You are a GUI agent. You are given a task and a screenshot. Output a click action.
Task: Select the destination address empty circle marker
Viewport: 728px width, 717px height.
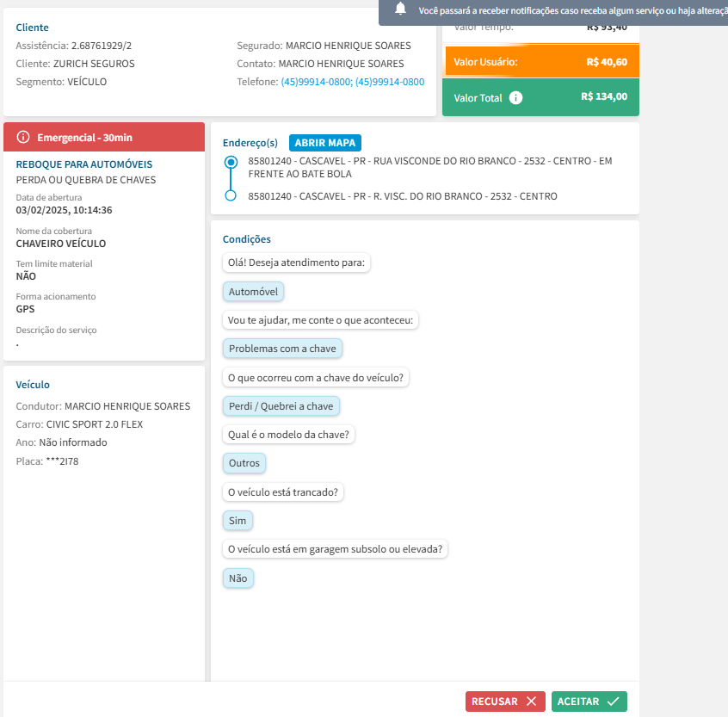pos(230,196)
